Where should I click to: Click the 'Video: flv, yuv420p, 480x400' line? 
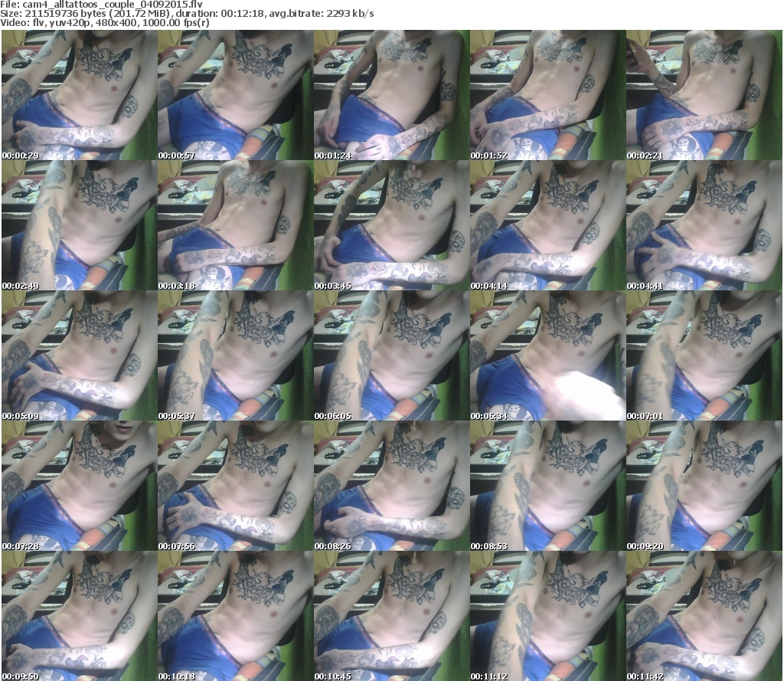click(104, 22)
